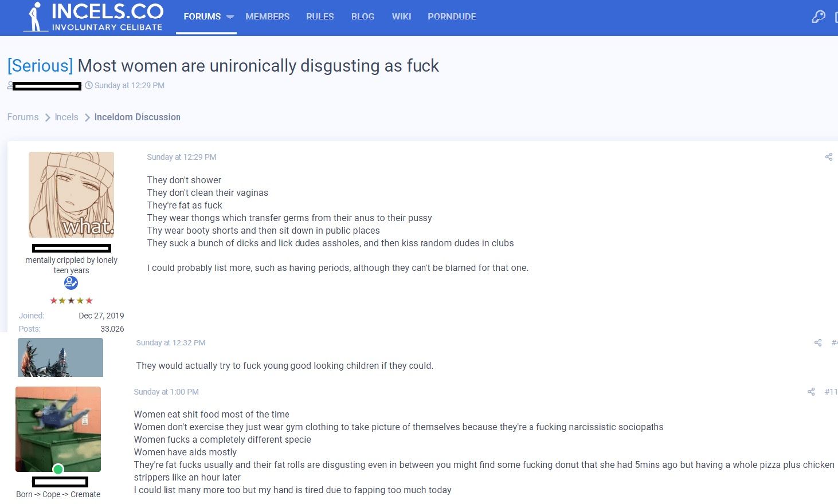The image size is (838, 504).
Task: Visit the RULES navigation link
Action: [x=319, y=17]
